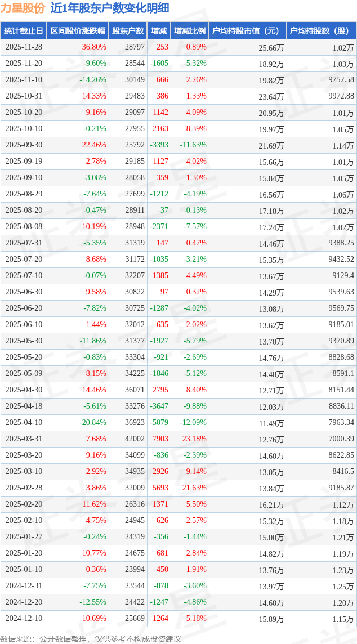The image size is (357, 644).
Task: Select the 42002 shareholder count cell
Action: [135, 439]
